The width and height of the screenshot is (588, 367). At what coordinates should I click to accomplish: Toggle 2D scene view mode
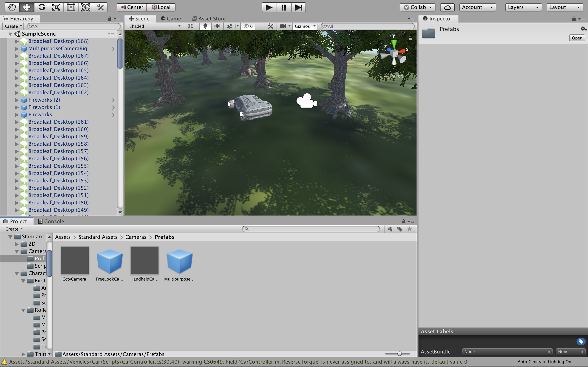click(190, 26)
